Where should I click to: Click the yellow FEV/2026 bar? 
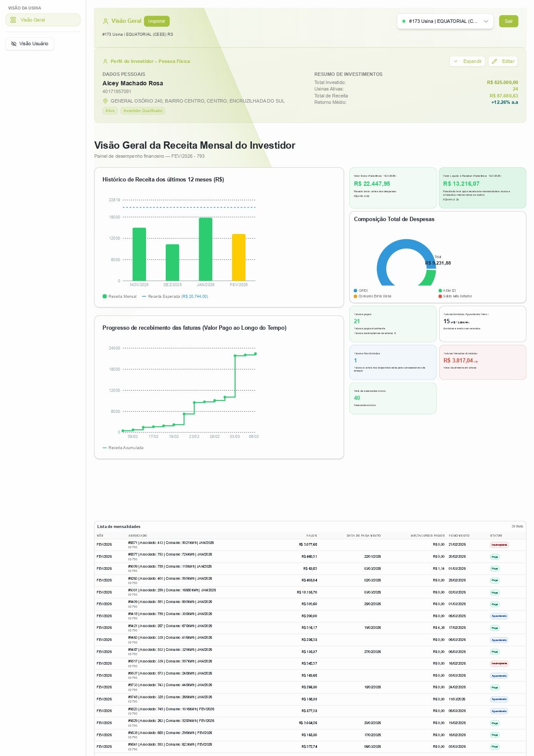click(239, 257)
